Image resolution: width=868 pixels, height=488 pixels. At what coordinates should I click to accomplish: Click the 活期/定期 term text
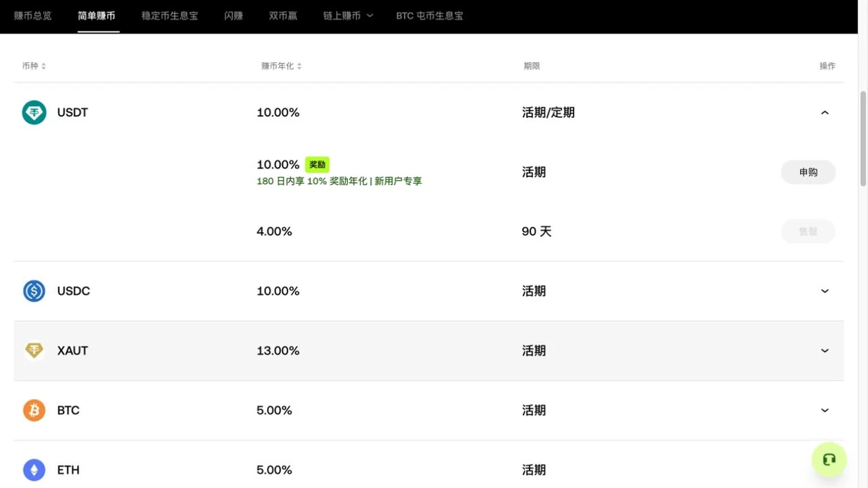point(548,113)
